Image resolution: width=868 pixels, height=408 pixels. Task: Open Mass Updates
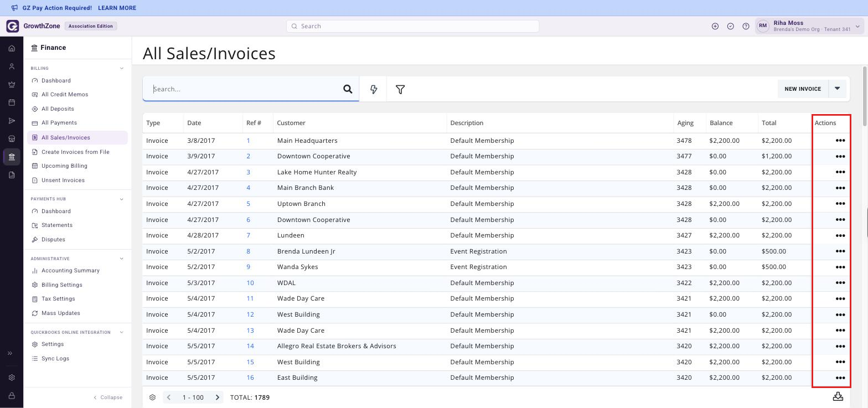point(61,313)
